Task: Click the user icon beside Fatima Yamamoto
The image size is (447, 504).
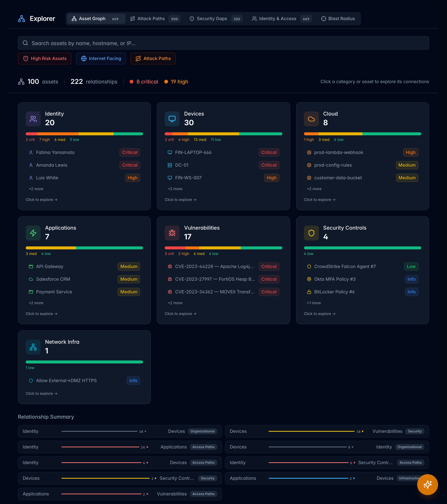Action: tap(31, 153)
